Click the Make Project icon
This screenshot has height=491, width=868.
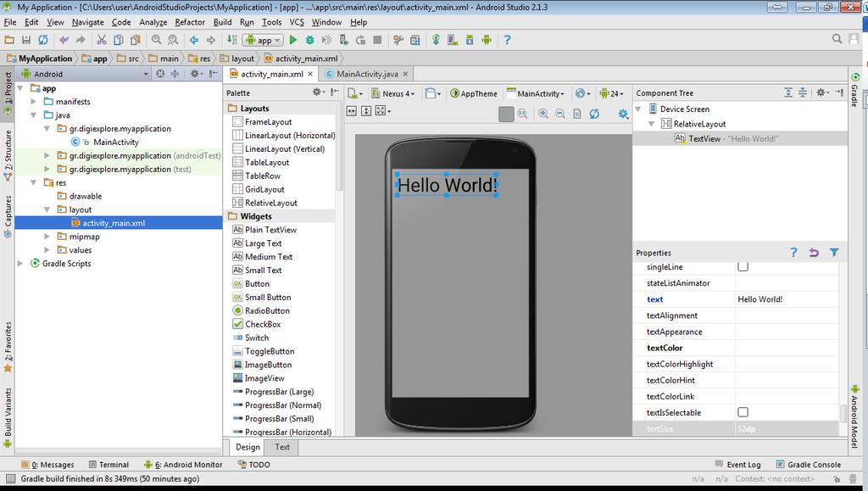point(232,40)
